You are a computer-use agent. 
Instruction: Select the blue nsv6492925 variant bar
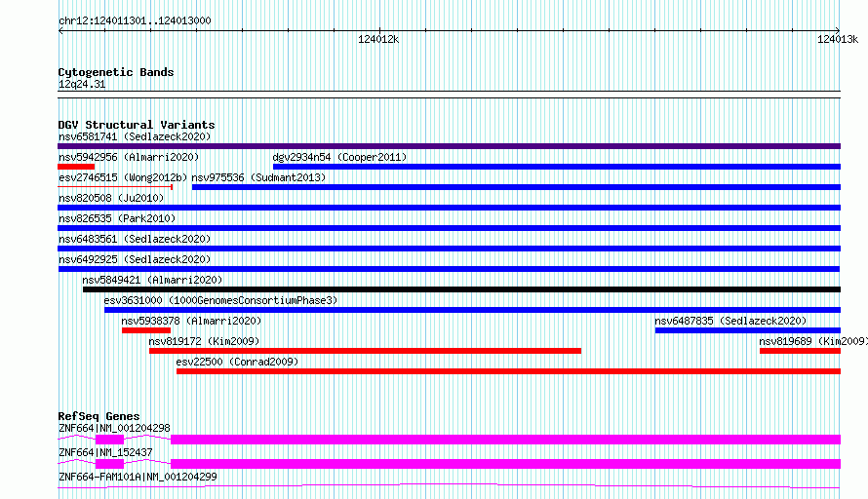[x=449, y=269]
